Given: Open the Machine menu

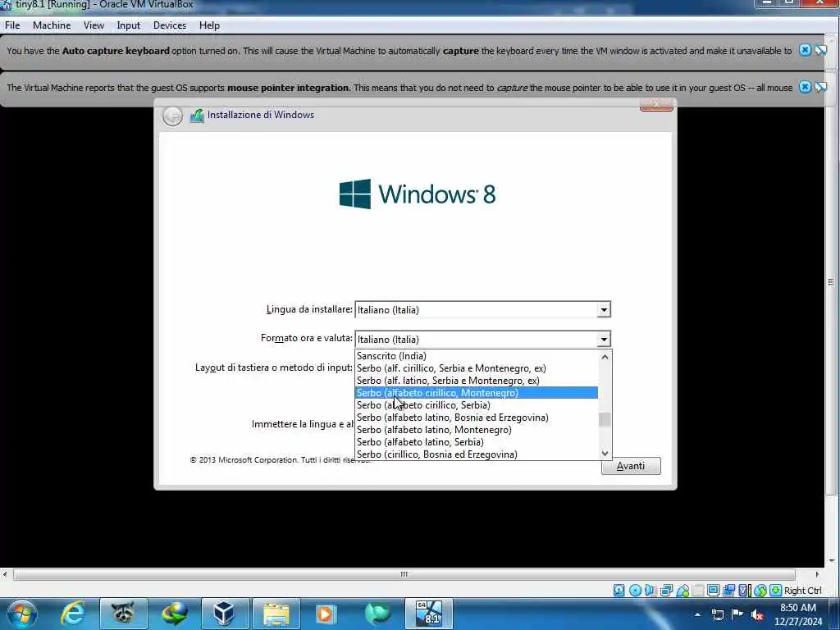Looking at the screenshot, I should point(52,25).
